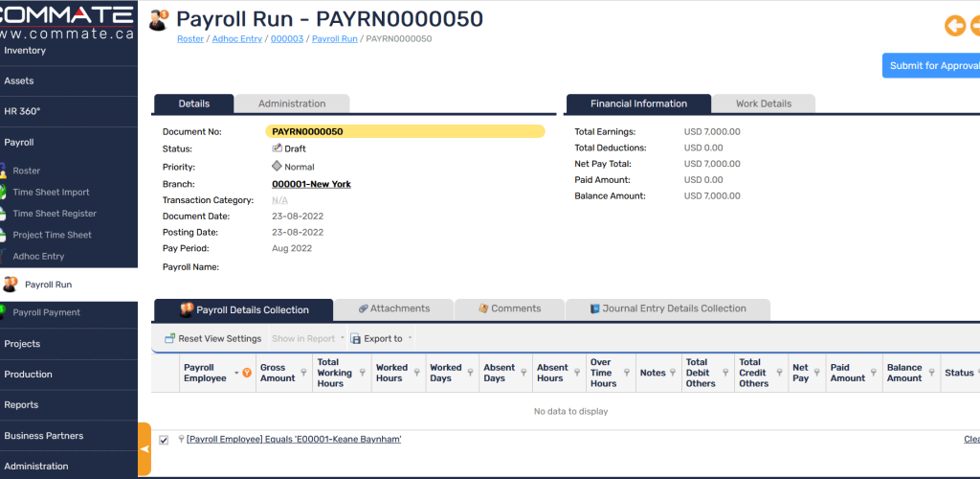Filter the Net Pay column
The image size is (980, 479).
point(817,373)
